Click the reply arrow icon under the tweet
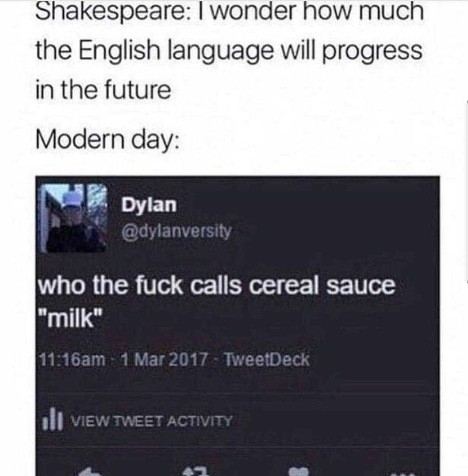 89,472
